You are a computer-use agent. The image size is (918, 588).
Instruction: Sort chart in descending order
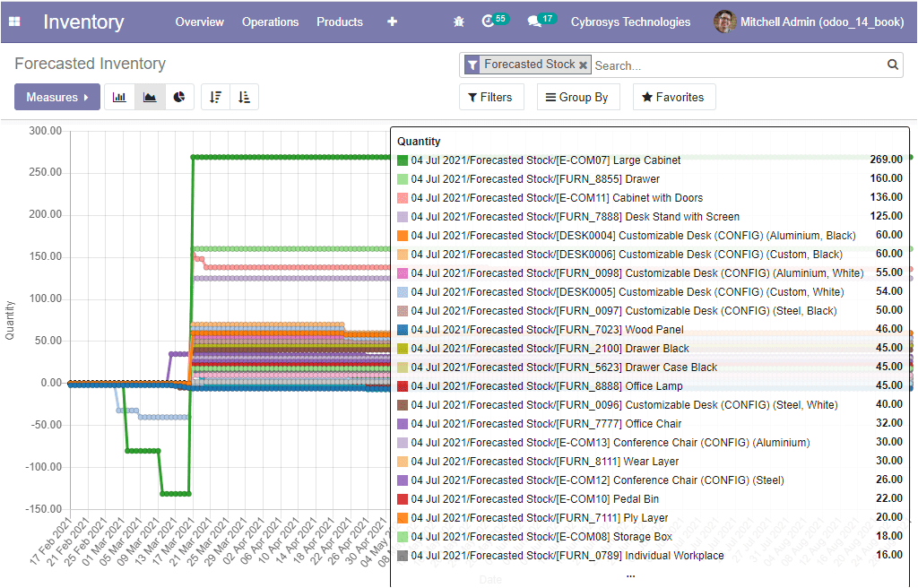pos(215,97)
